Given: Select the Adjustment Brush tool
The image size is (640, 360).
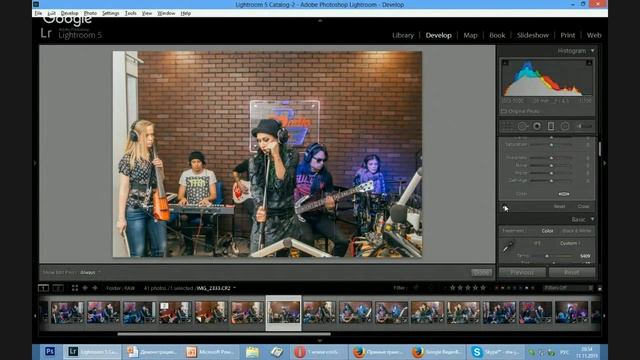Looking at the screenshot, I should (x=584, y=127).
